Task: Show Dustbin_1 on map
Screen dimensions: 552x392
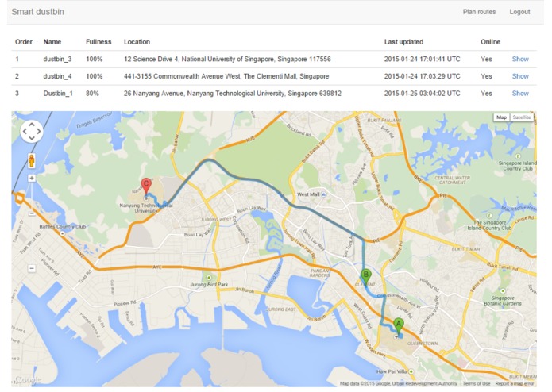Action: (x=520, y=94)
